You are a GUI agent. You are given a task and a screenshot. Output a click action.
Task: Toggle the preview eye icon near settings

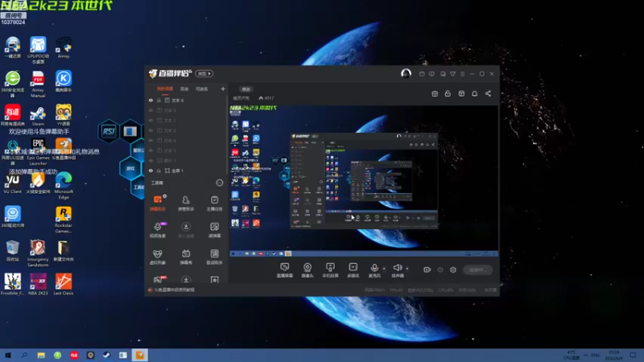click(x=440, y=269)
